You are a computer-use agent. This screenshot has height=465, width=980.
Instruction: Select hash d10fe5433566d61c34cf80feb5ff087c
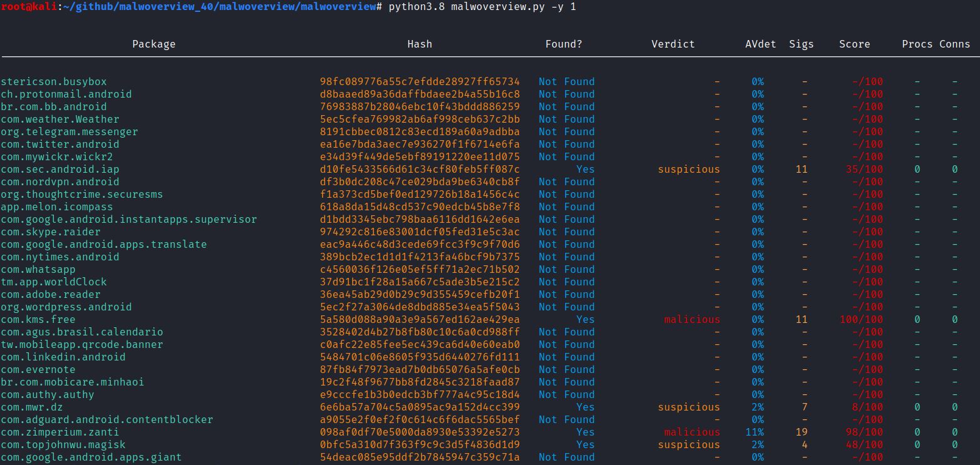(x=420, y=169)
